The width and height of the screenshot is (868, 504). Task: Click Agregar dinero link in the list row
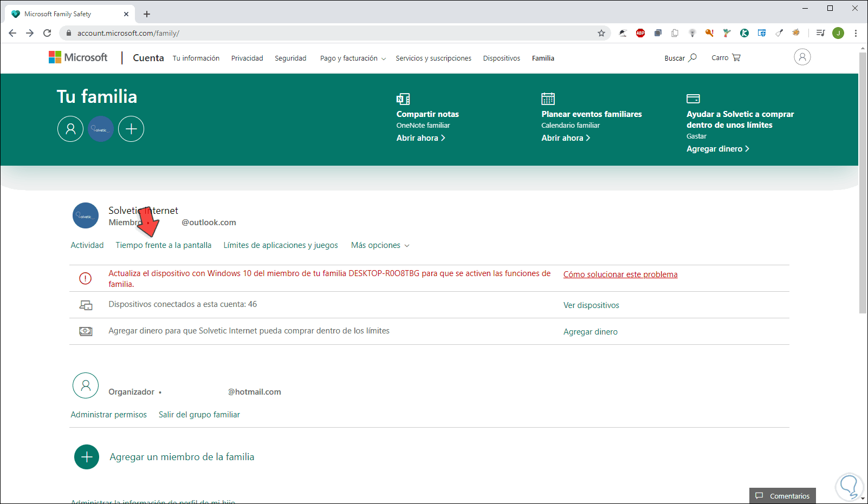click(x=591, y=332)
